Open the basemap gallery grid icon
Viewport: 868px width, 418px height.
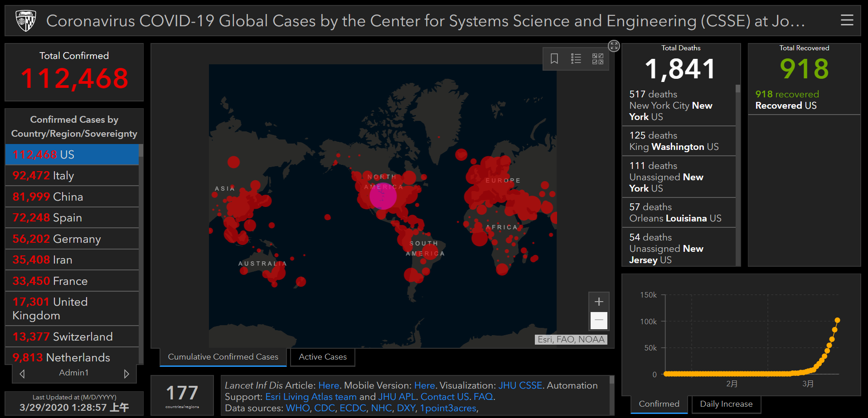597,59
